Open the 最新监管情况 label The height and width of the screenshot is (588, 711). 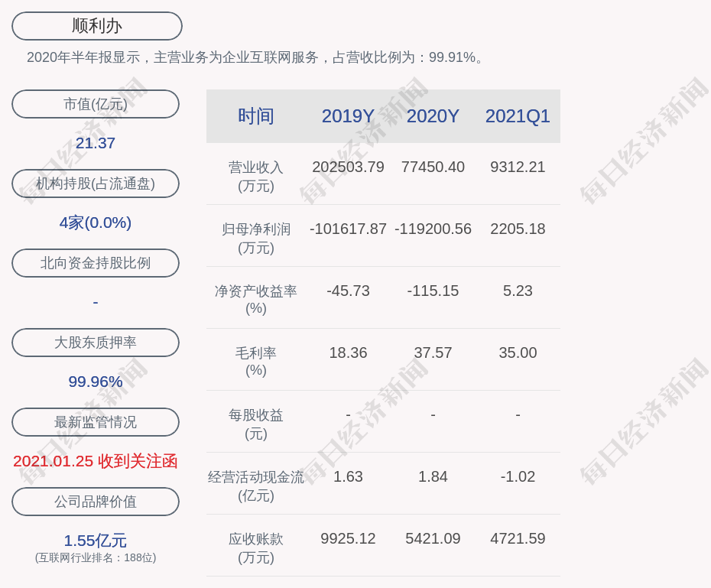pyautogui.click(x=96, y=422)
